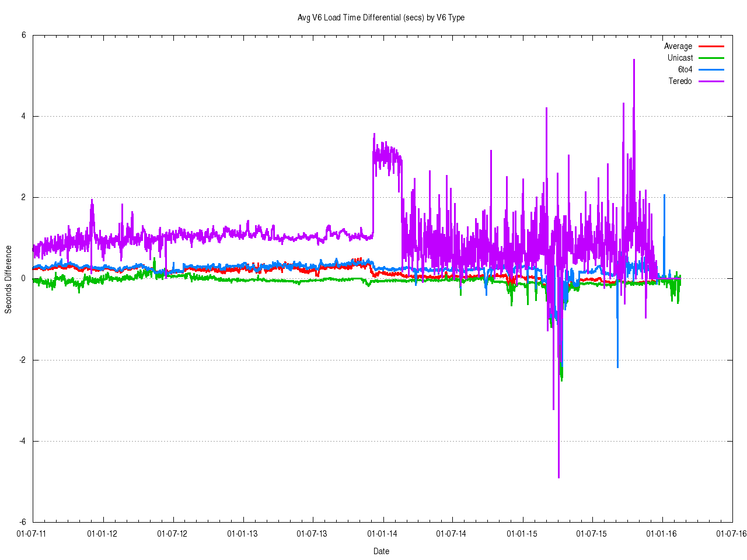
Task: Click the lowest Teredo dip near -5 seconds
Action: 558,476
